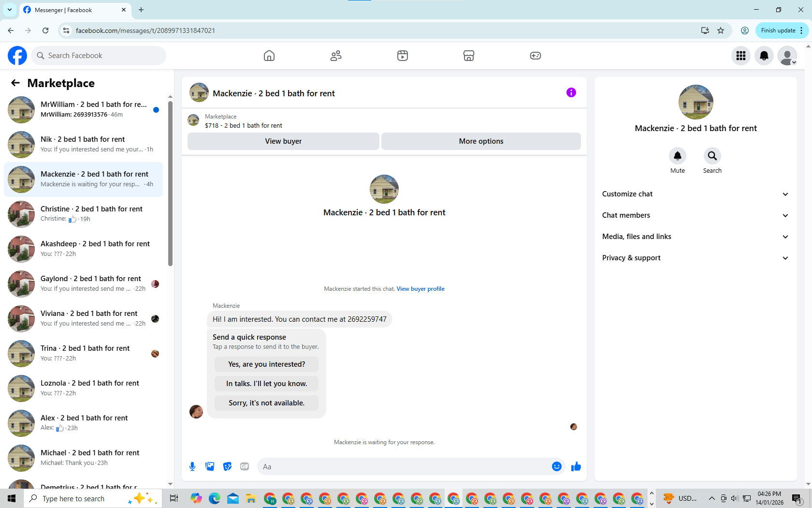Image resolution: width=812 pixels, height=508 pixels.
Task: Open the Facebook menu grid icon
Action: 741,56
